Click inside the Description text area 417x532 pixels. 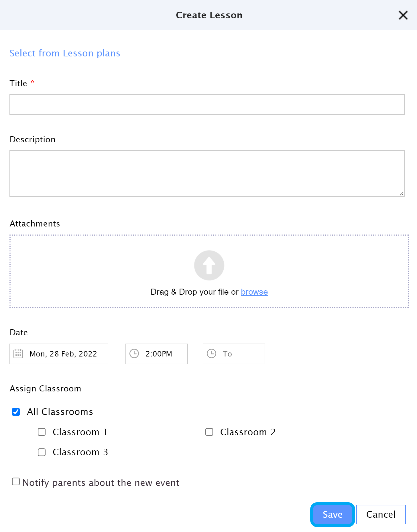(x=207, y=174)
